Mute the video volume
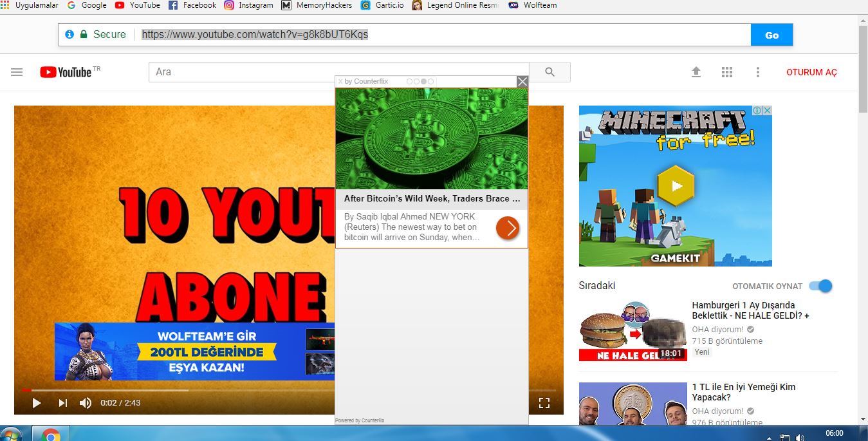Screen dimensions: 868x441 86,403
